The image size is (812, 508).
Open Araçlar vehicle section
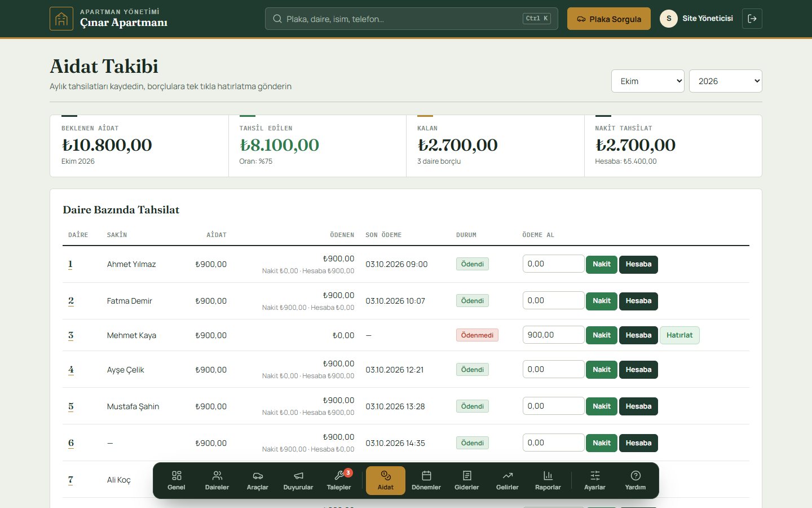(x=258, y=480)
